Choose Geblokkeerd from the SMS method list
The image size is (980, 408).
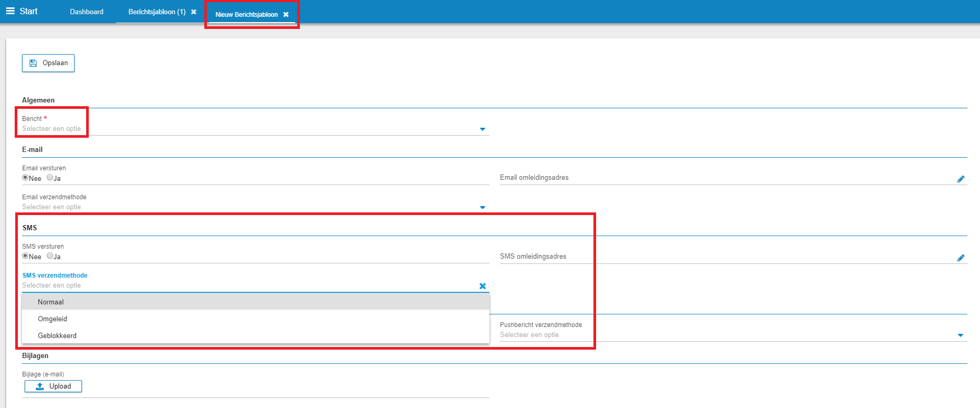coord(57,335)
